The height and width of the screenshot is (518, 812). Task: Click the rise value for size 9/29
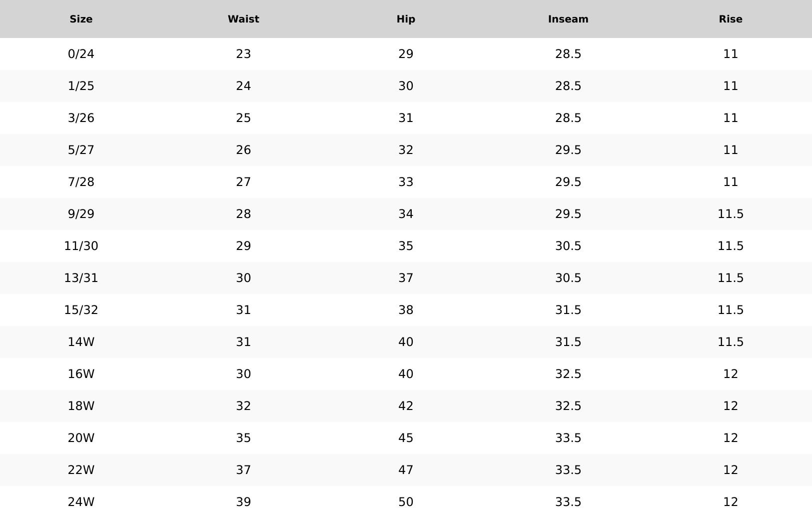[x=731, y=214]
